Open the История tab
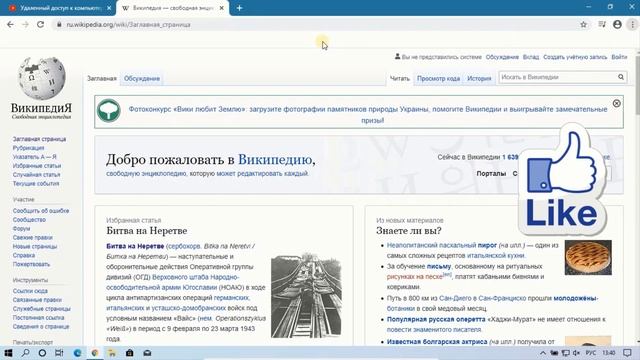This screenshot has height=360, width=640. click(x=479, y=78)
